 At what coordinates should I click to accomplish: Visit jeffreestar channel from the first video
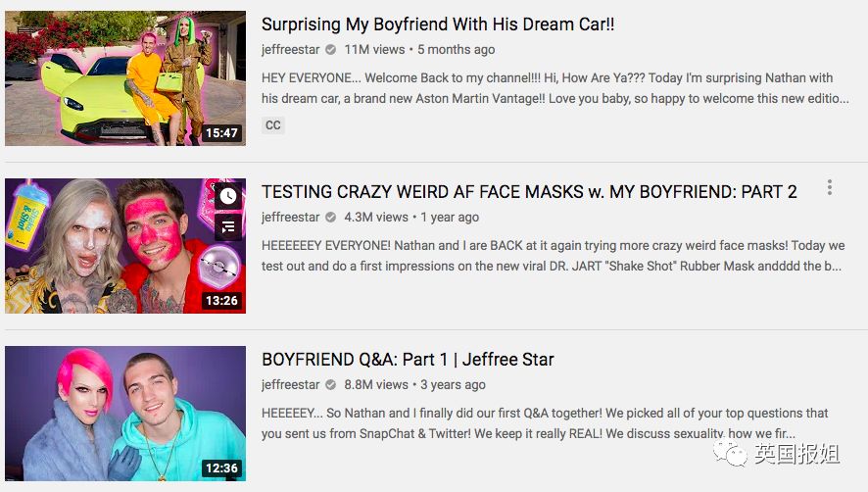click(x=291, y=50)
